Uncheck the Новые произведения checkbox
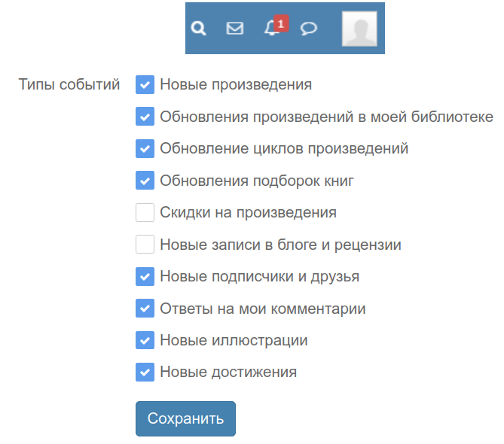504x444 pixels. tap(145, 84)
